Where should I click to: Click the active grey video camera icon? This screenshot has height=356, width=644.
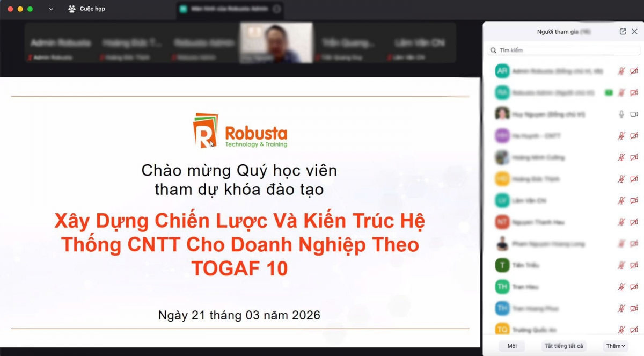tap(634, 114)
